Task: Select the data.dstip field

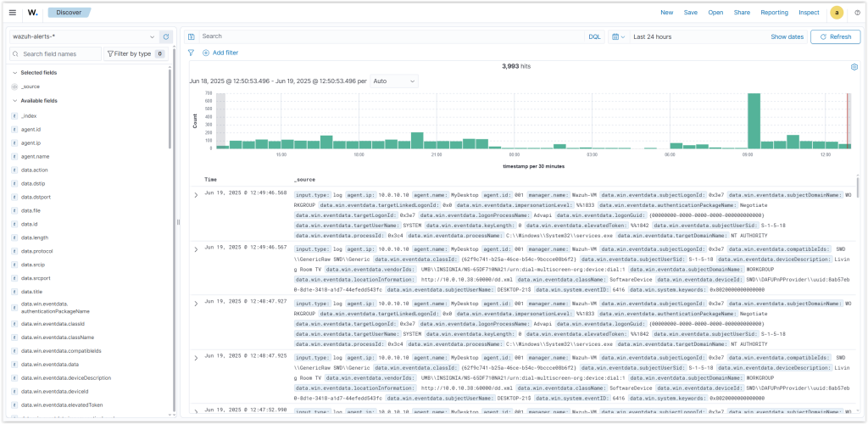Action: pyautogui.click(x=32, y=184)
